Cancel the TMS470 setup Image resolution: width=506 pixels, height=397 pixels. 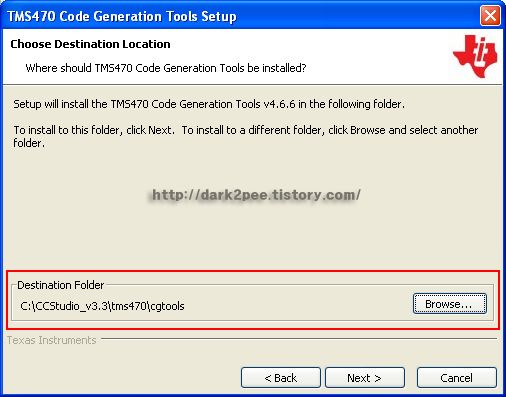coord(456,378)
